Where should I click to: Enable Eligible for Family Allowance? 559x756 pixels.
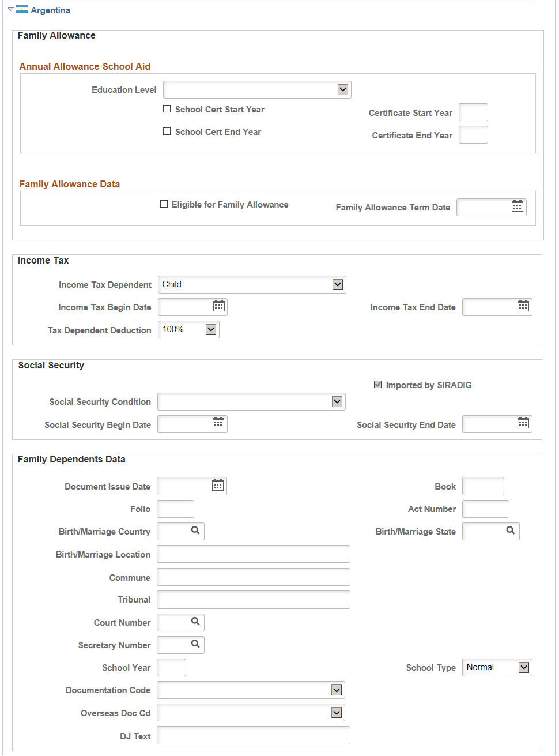164,204
